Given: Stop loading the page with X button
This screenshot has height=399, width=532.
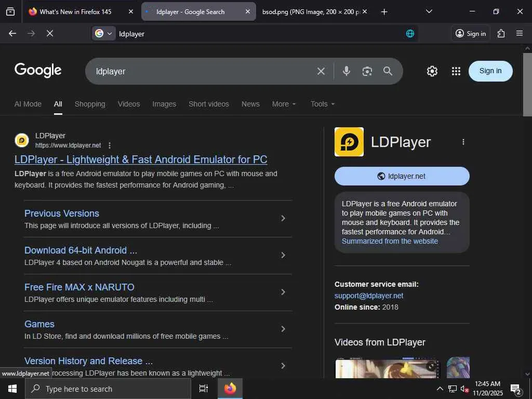Looking at the screenshot, I should 49,33.
